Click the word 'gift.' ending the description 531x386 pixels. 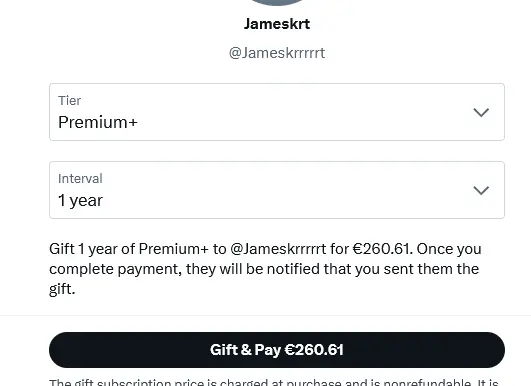pyautogui.click(x=62, y=290)
